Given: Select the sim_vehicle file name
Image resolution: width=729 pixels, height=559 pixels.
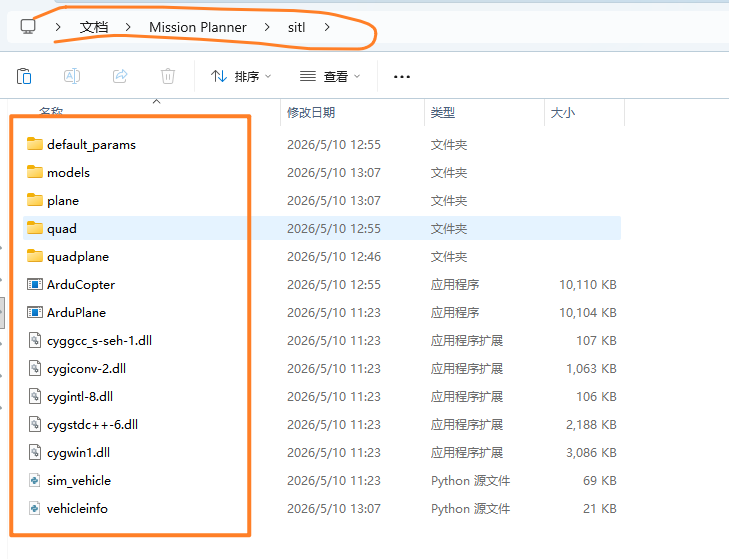Looking at the screenshot, I should point(79,480).
